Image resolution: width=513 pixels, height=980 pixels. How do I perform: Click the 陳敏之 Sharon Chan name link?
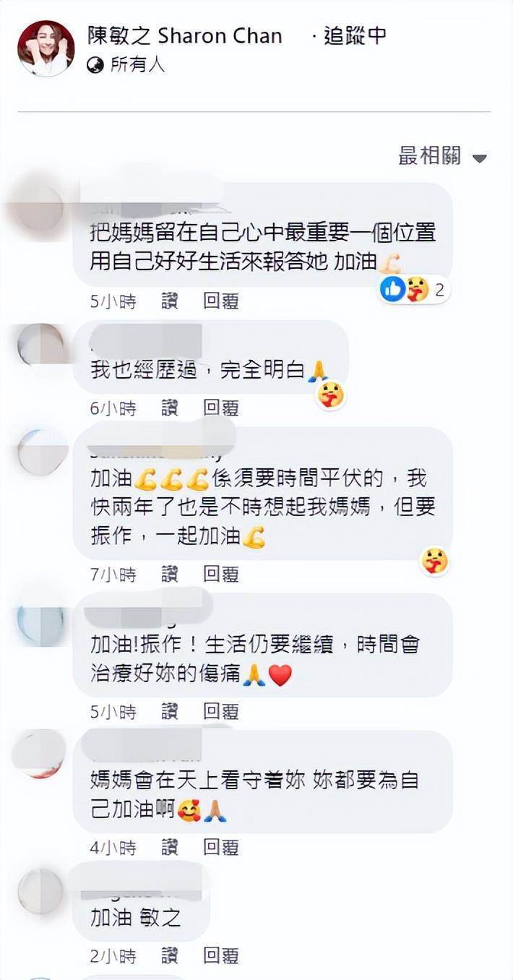(184, 35)
